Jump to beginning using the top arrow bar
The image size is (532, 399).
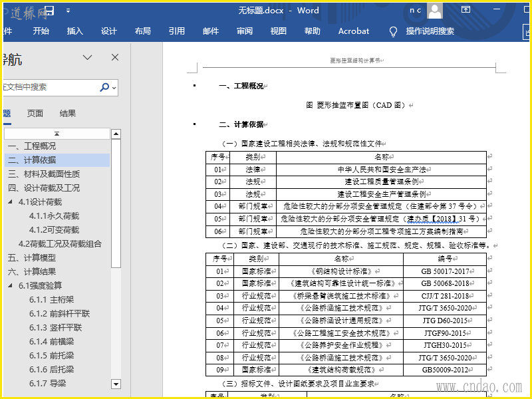coord(57,134)
